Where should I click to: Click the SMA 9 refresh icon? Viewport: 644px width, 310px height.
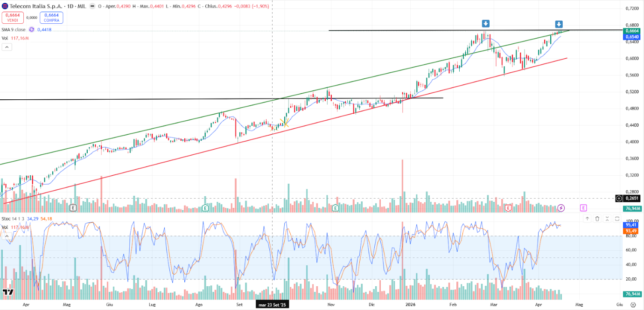pos(32,29)
